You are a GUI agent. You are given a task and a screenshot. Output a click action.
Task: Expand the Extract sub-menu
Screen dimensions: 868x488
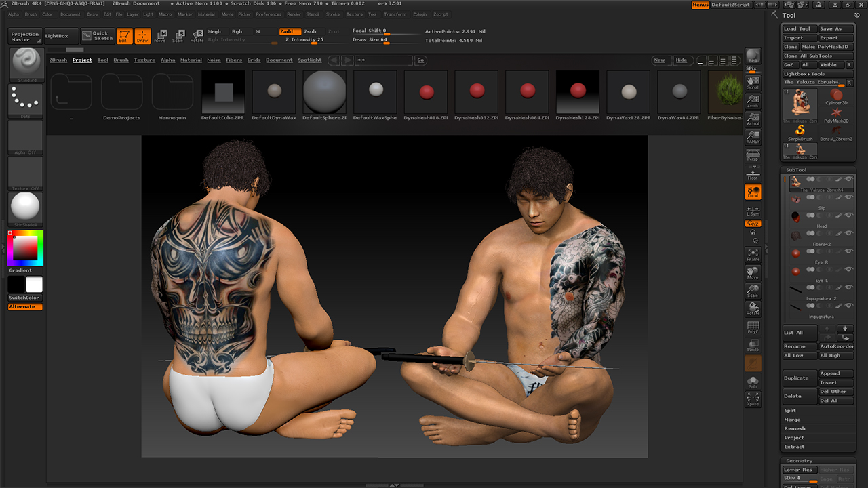[x=794, y=447]
